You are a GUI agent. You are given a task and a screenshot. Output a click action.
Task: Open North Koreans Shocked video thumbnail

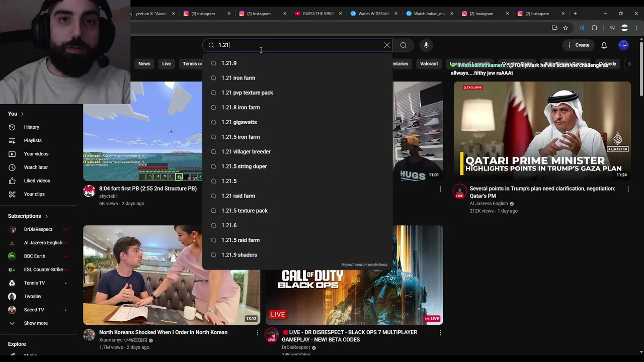(172, 275)
